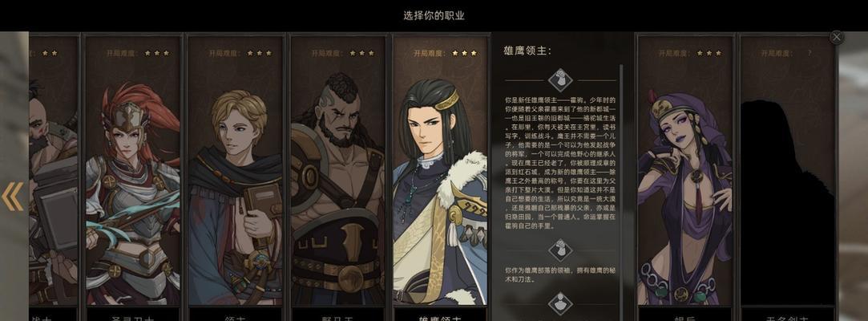Click the question mark difficulty on silhouette card
The image size is (868, 321).
point(809,53)
